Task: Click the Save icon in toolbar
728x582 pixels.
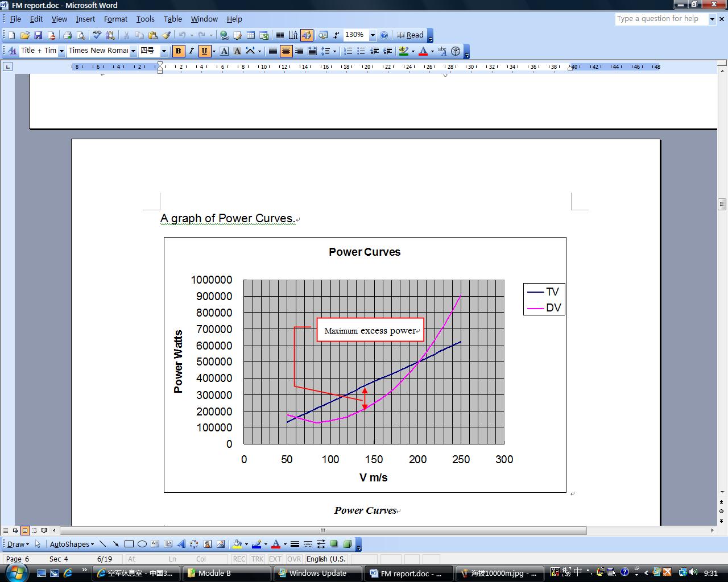Action: tap(38, 35)
